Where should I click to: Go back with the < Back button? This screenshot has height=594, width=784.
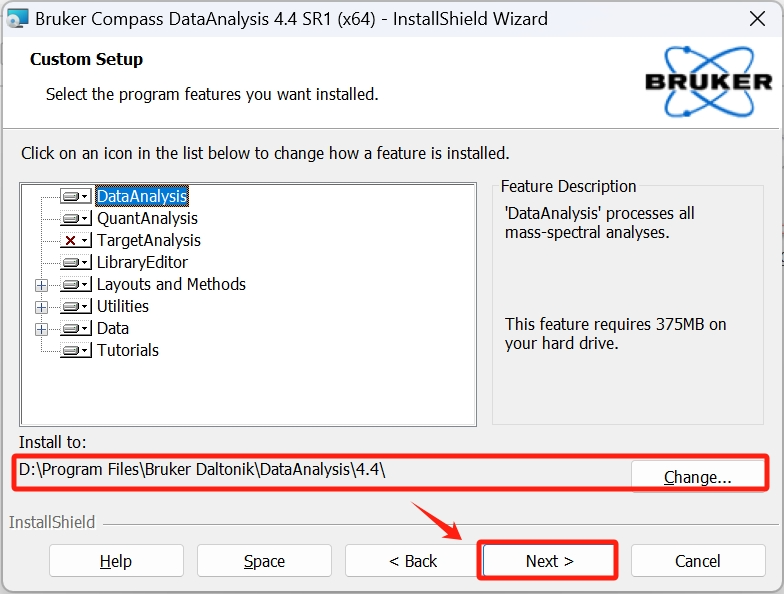(413, 561)
